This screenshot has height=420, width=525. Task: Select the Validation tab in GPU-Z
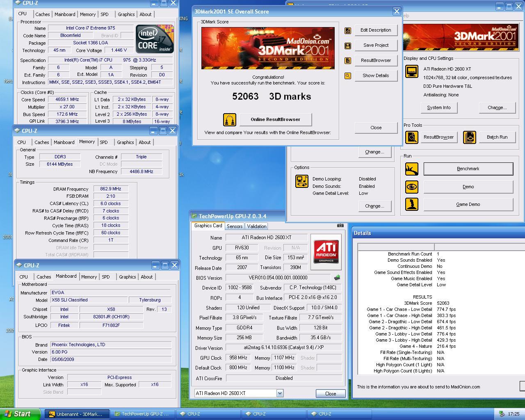(x=257, y=226)
